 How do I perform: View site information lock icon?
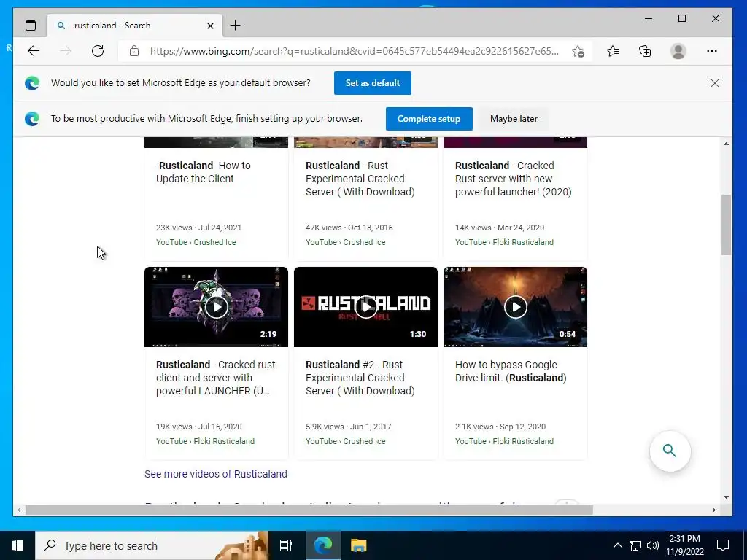[x=134, y=51]
